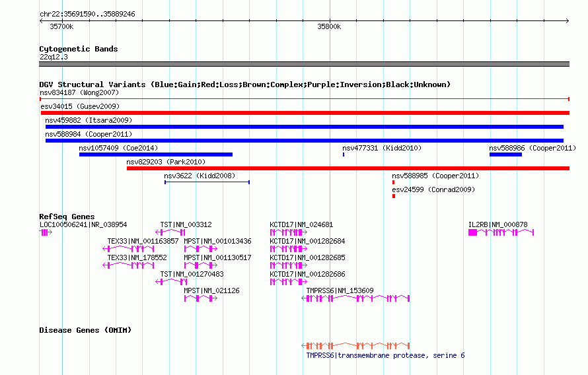Click the gray 22q12.3 cytogenetic band bar
The image size is (588, 375).
(x=304, y=64)
